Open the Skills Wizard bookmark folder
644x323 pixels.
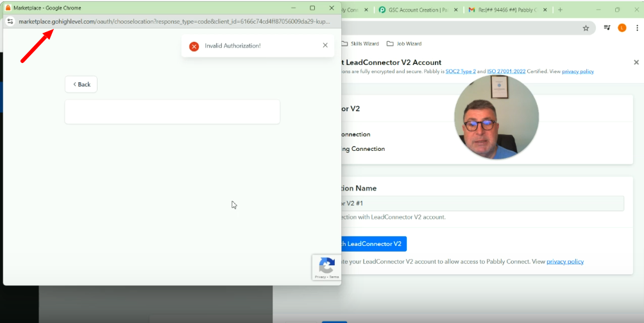coord(360,44)
